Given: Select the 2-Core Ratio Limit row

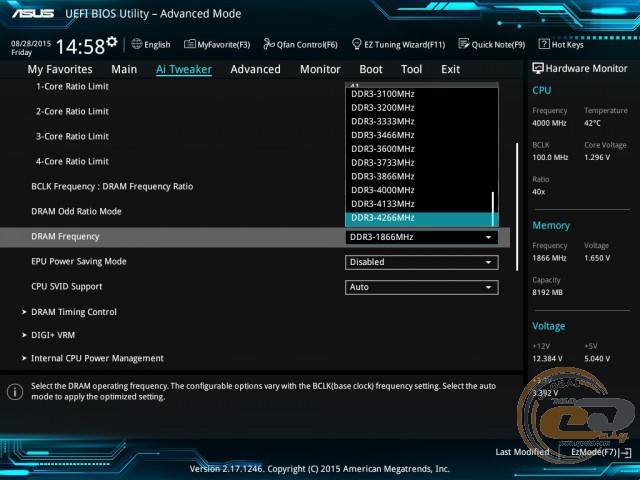Looking at the screenshot, I should (72, 111).
